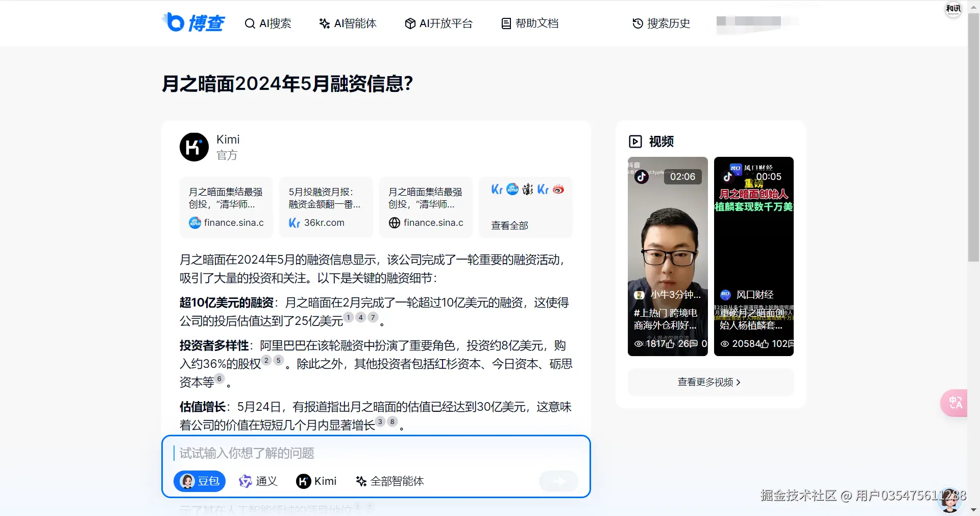Click citation 4 after 25亿美元
Screen dimensions: 980x516
point(361,317)
